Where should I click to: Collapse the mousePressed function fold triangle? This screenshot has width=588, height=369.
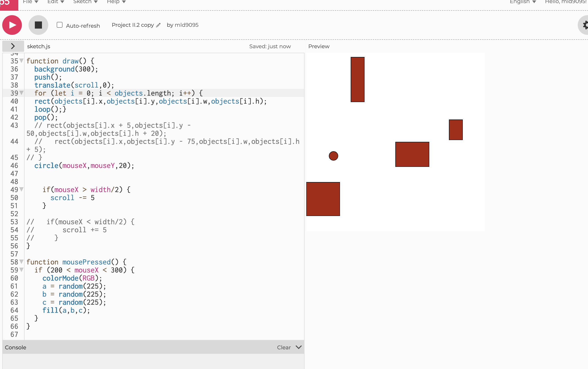(21, 262)
